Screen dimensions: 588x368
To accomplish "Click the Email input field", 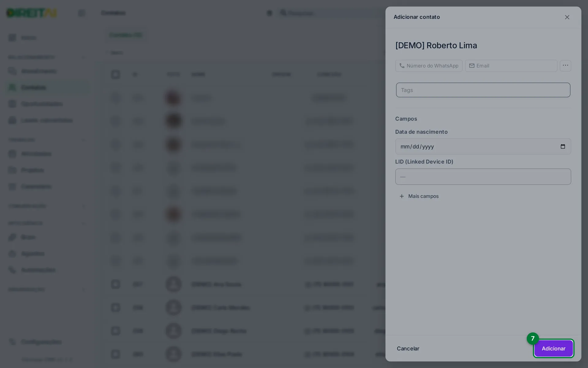I will point(511,66).
